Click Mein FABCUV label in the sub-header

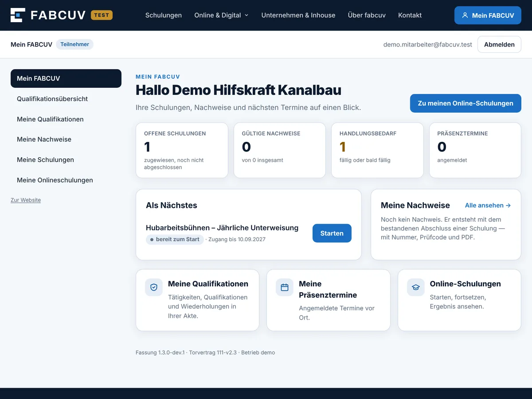31,44
